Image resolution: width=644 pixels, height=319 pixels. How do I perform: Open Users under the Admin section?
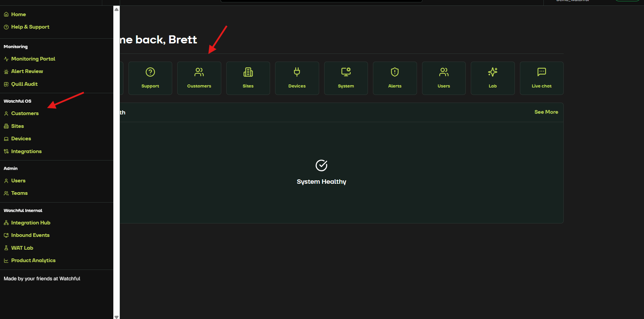pos(18,181)
